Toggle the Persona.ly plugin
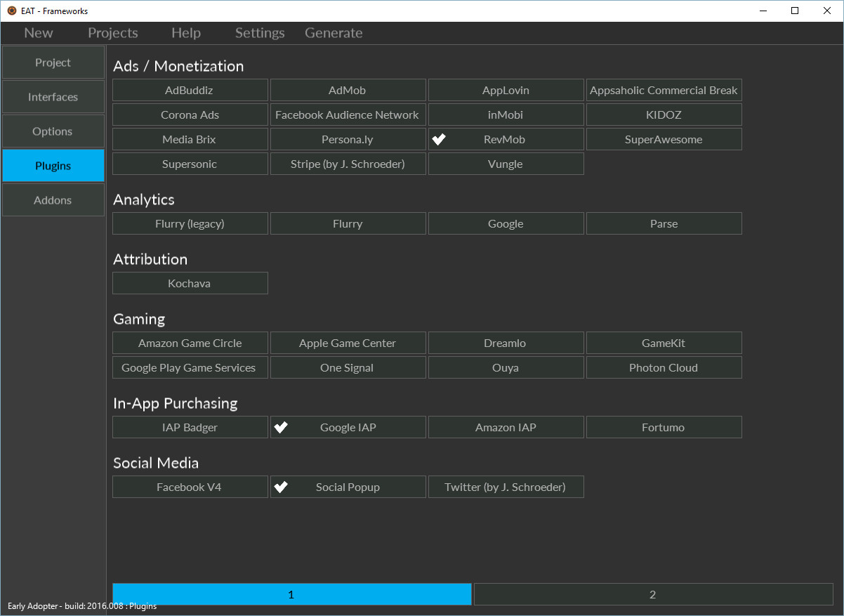Image resolution: width=844 pixels, height=616 pixels. click(x=348, y=139)
